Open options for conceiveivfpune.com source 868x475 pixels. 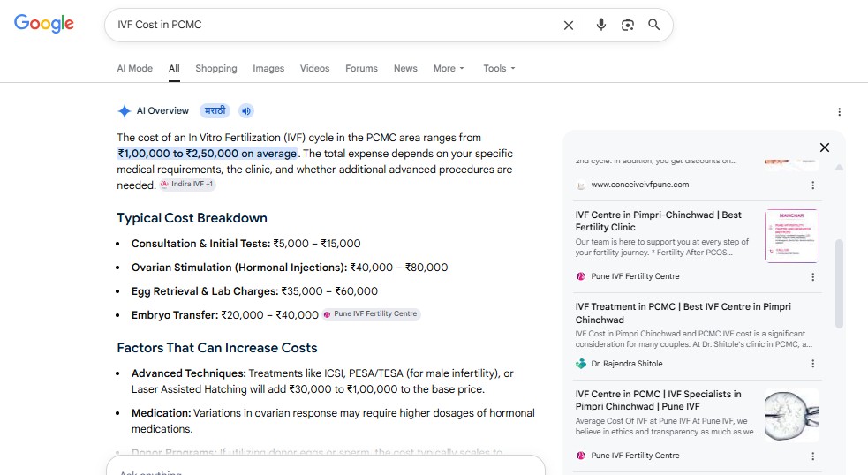[x=812, y=185]
